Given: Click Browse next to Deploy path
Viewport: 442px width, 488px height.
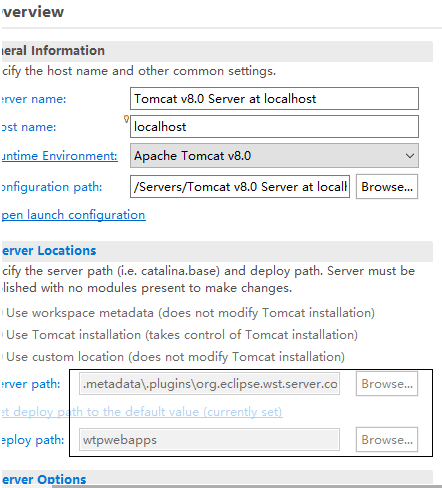Looking at the screenshot, I should [x=387, y=440].
